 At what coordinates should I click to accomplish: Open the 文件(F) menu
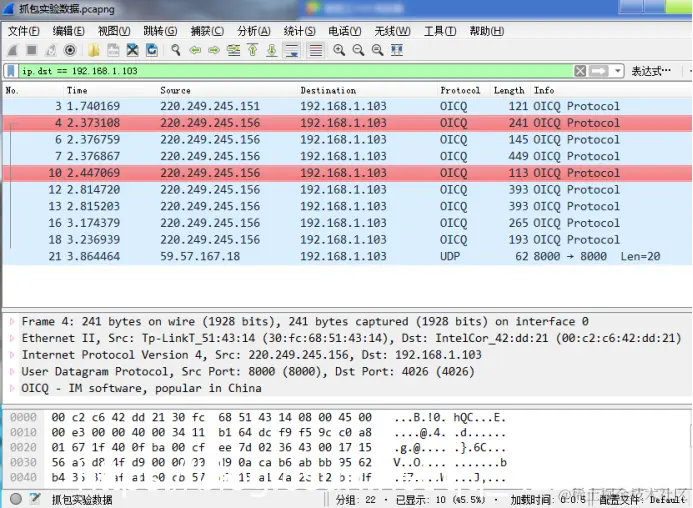click(23, 31)
